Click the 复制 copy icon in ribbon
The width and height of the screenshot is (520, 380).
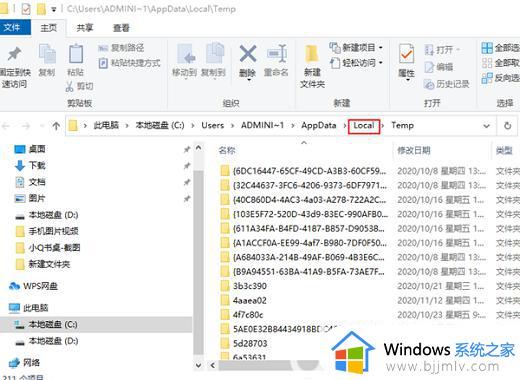point(47,54)
